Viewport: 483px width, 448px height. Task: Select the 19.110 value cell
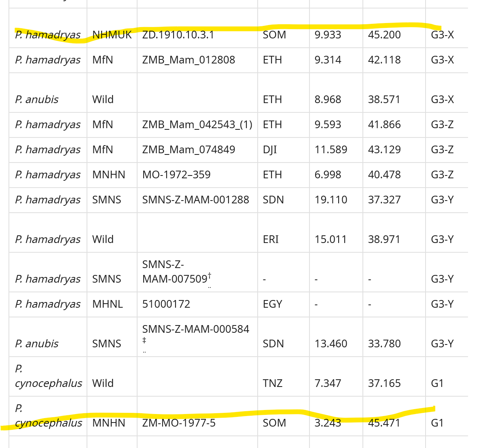pyautogui.click(x=330, y=200)
